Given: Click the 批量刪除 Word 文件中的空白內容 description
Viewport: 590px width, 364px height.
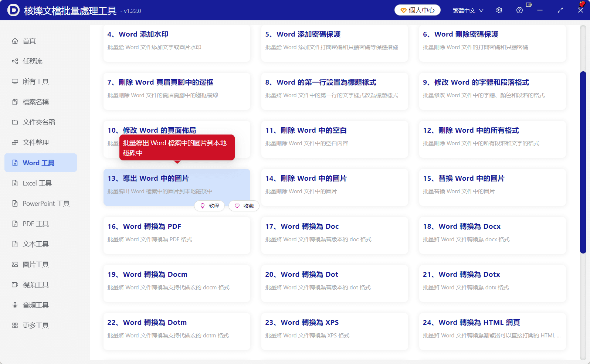Looking at the screenshot, I should pyautogui.click(x=307, y=143).
